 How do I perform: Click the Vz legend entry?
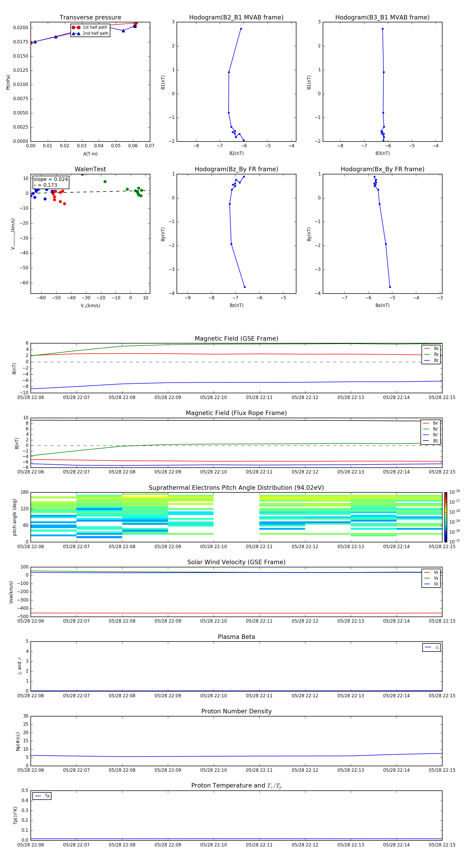coord(431,584)
